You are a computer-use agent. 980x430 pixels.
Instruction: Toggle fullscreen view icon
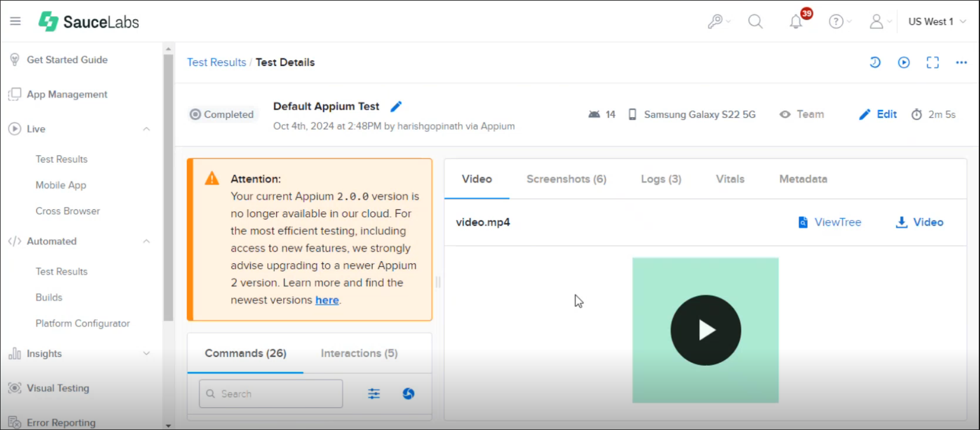coord(932,62)
